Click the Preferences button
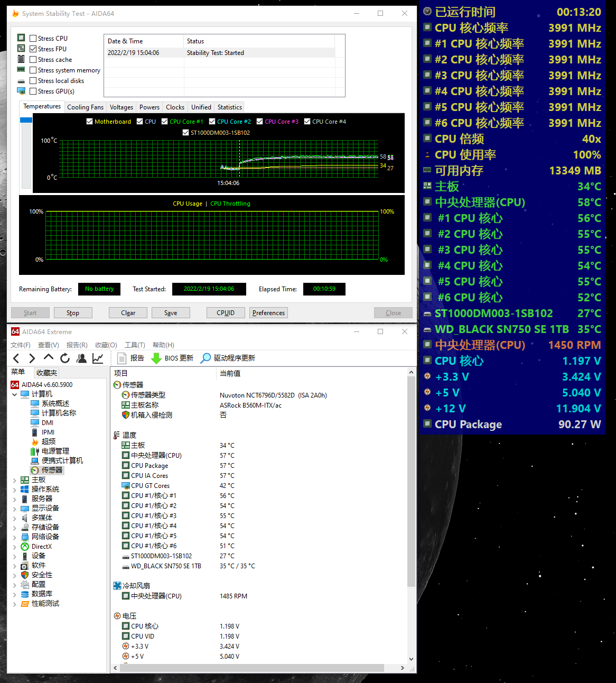The image size is (616, 683). (268, 313)
